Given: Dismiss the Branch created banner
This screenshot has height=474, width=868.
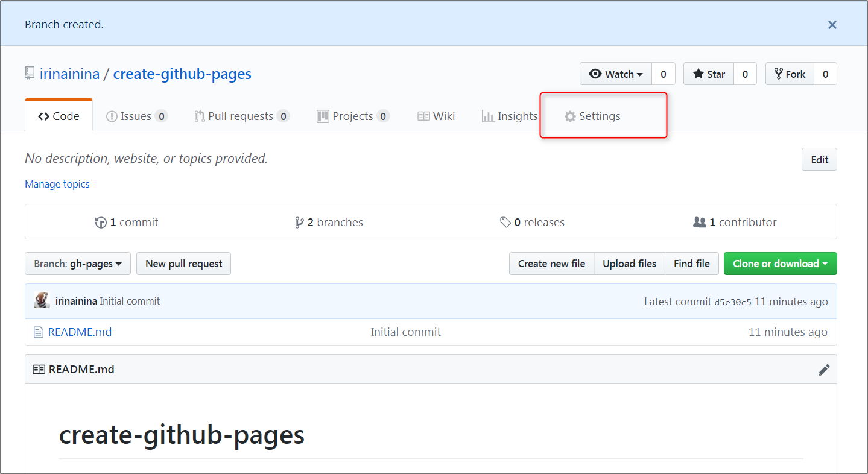Looking at the screenshot, I should 832,25.
